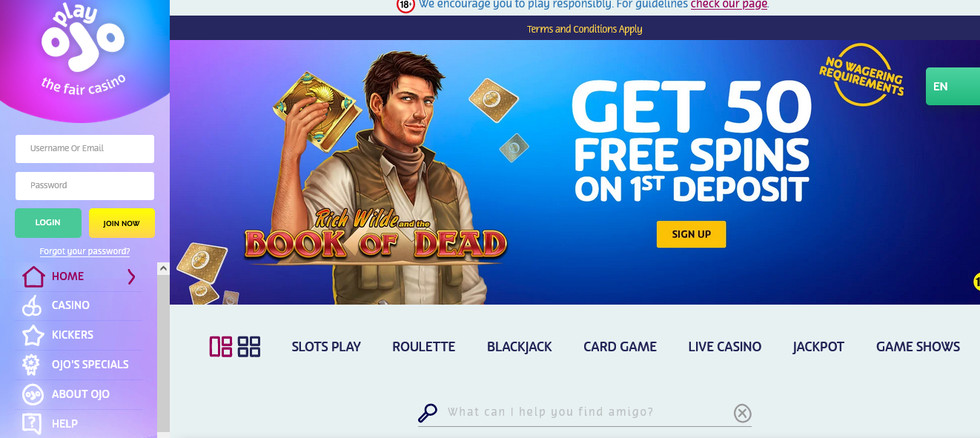Screen dimensions: 980x438
Task: Click OJO's Specials rosette icon
Action: (x=32, y=365)
